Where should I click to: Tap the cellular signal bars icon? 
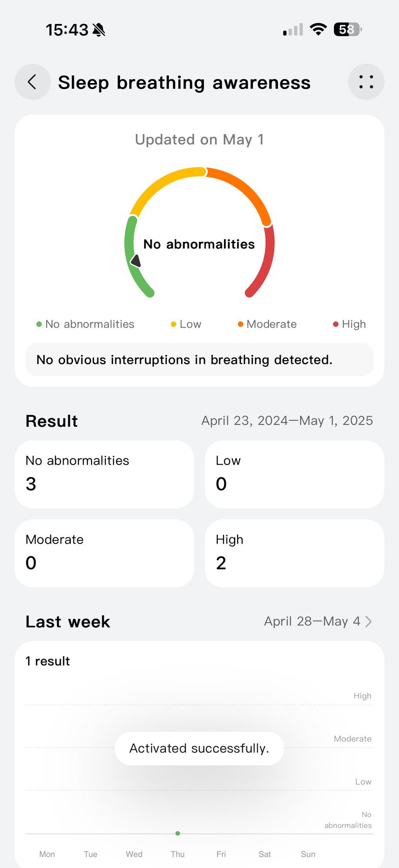(293, 30)
